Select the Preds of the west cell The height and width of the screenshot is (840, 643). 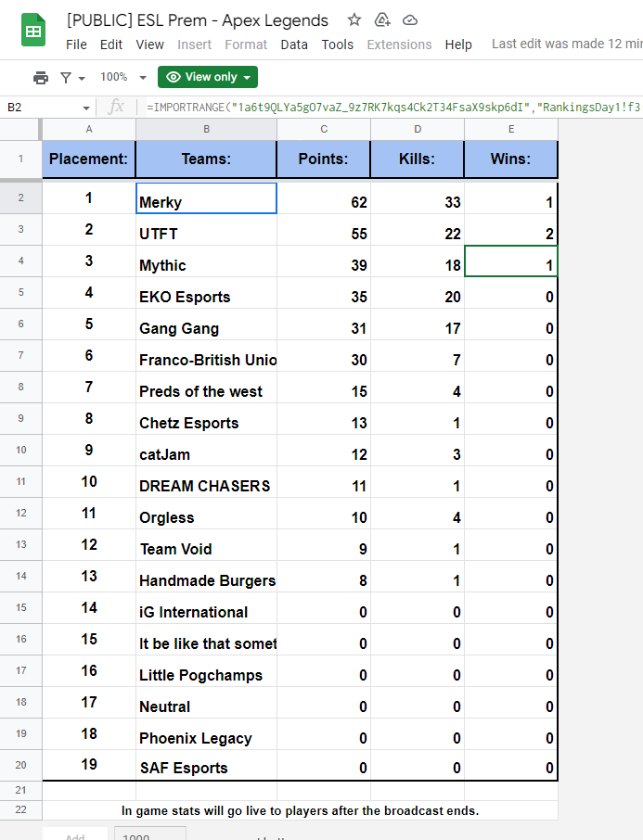[x=207, y=388]
